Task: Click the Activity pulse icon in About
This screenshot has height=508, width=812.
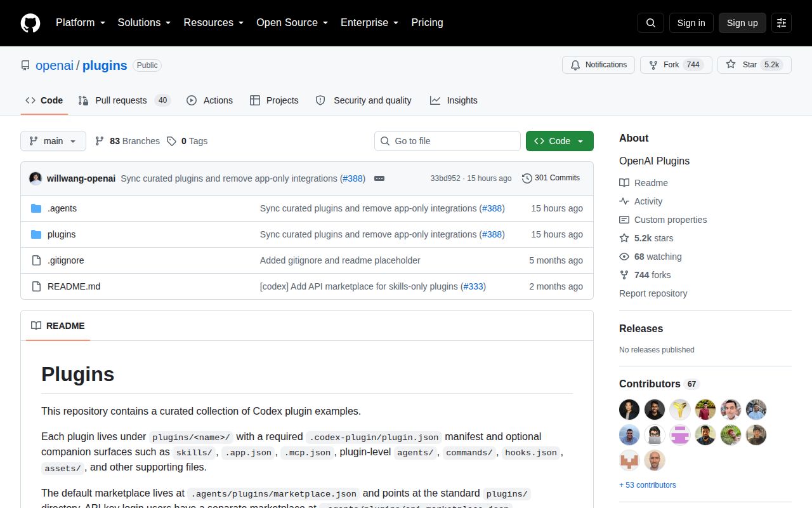Action: click(x=624, y=201)
